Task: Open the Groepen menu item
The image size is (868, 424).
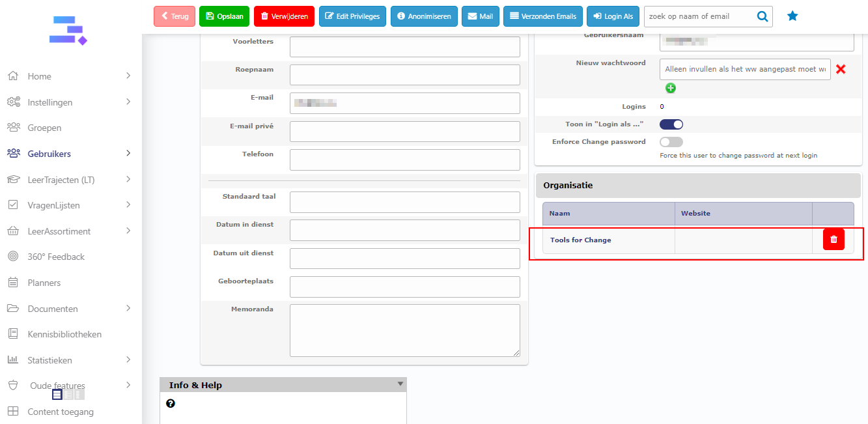Action: (x=44, y=128)
